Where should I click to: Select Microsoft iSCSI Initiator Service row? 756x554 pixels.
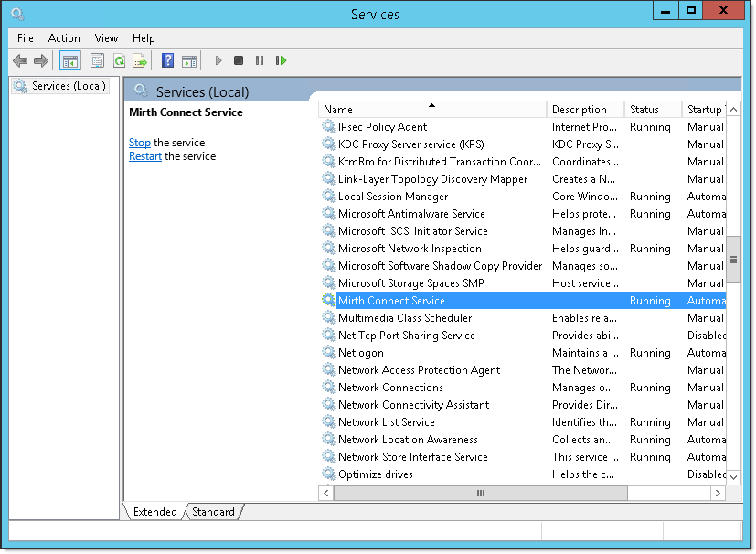[522, 231]
